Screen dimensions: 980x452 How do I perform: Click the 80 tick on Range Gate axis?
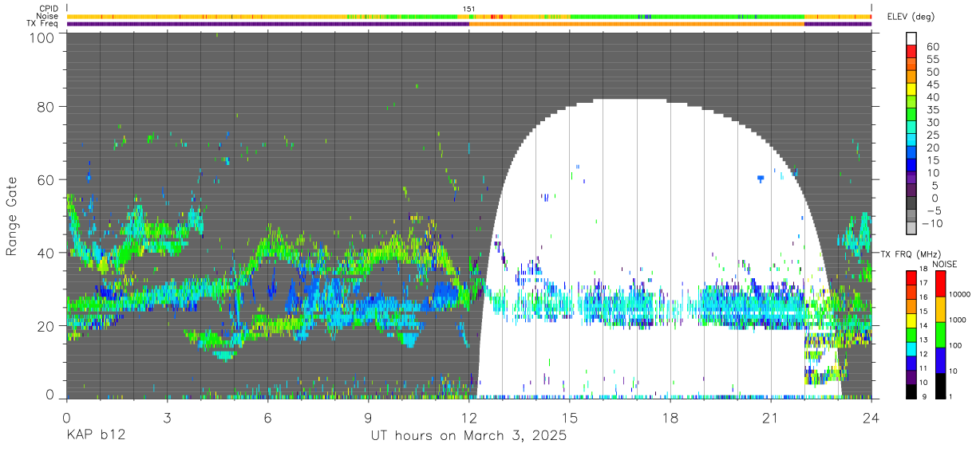click(x=47, y=106)
